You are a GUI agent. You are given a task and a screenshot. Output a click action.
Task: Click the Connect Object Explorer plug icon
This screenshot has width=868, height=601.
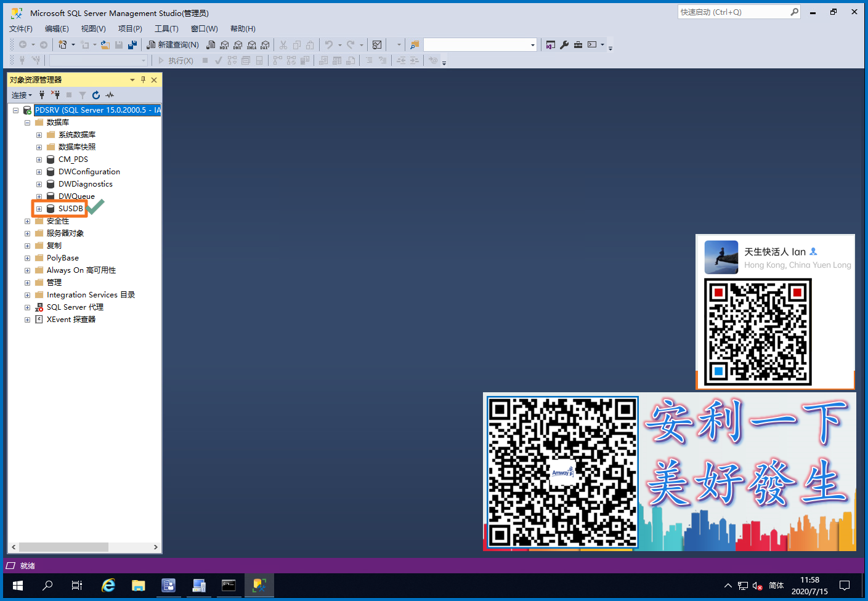[42, 95]
